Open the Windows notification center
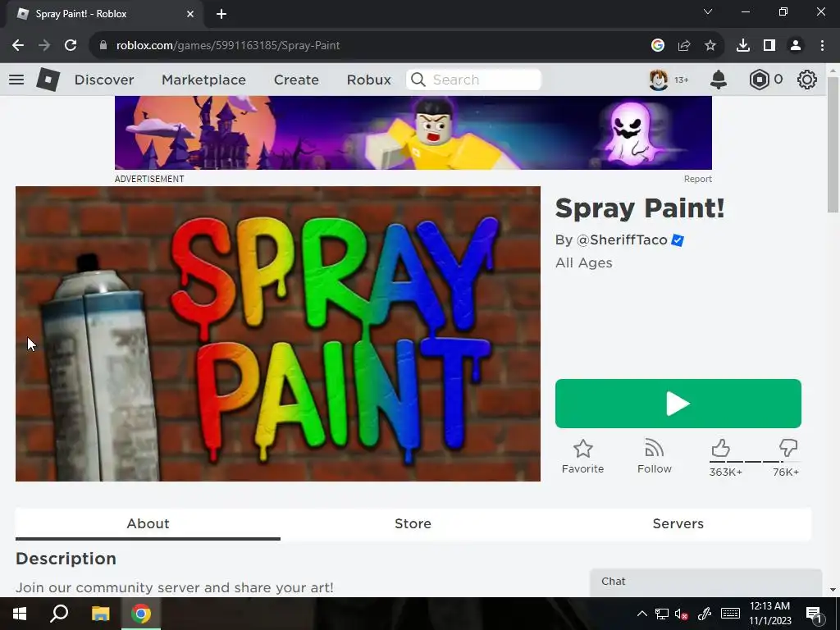This screenshot has width=840, height=630. 815,614
